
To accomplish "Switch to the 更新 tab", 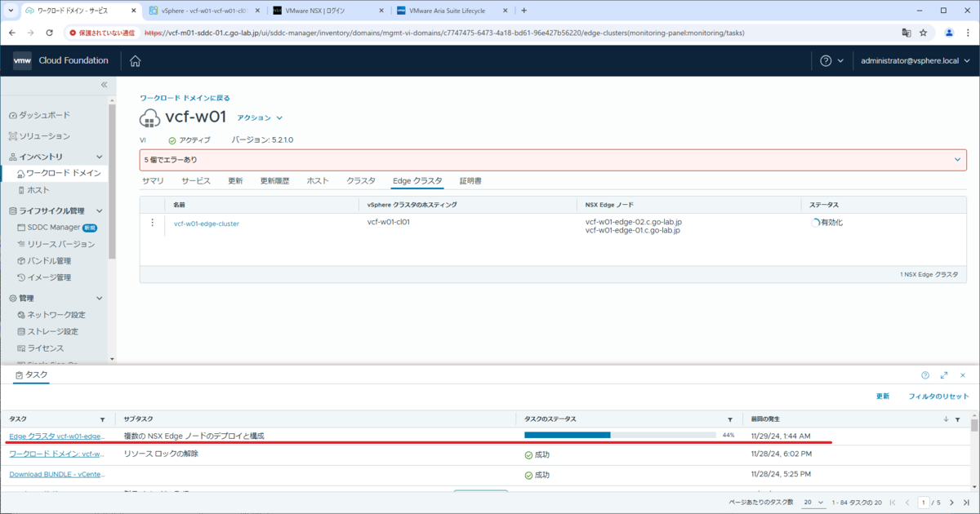I will coord(235,181).
